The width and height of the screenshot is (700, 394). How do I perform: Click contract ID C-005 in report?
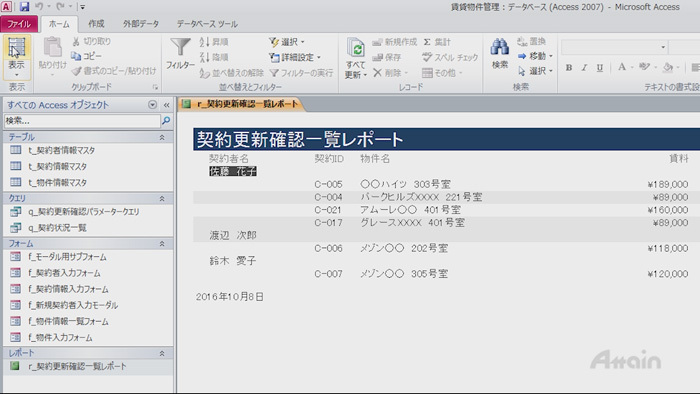(x=328, y=184)
